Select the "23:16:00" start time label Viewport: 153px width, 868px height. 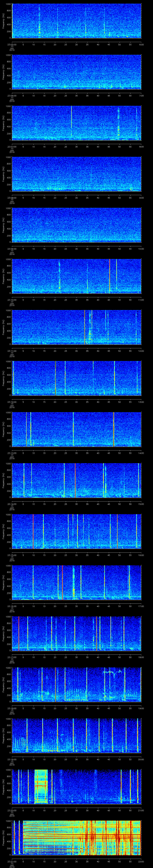coord(12,606)
